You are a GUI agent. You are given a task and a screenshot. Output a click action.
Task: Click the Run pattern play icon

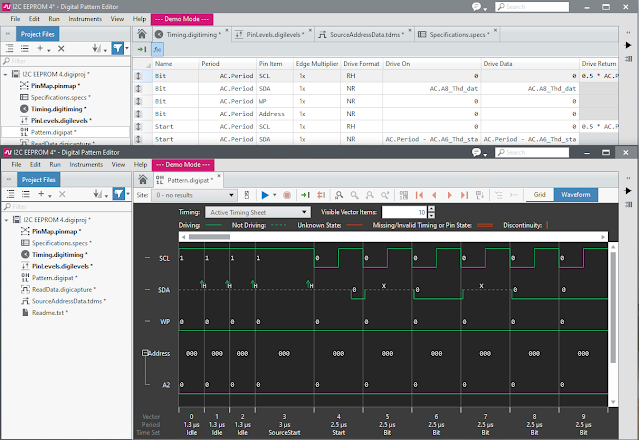(x=265, y=195)
